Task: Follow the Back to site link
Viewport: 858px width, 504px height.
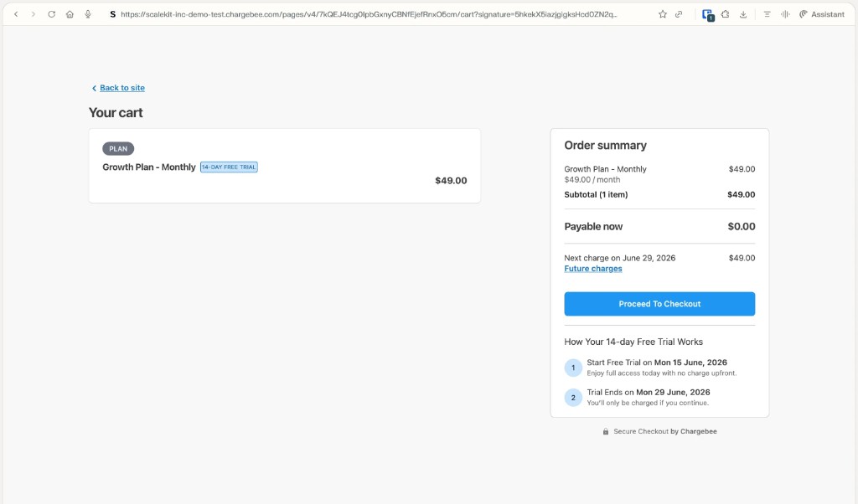Action: 122,87
